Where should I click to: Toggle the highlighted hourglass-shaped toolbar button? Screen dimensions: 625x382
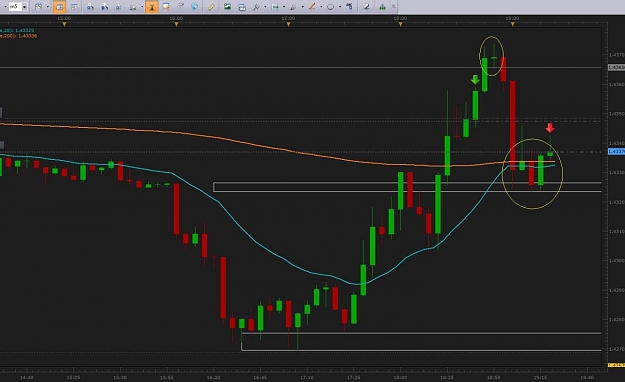151,6
